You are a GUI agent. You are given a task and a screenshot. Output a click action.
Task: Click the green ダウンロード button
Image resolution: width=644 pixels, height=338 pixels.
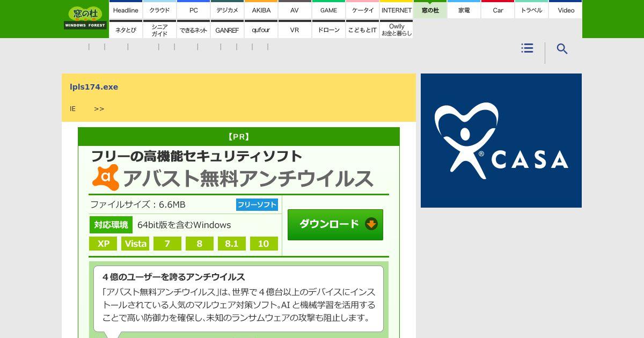click(335, 225)
